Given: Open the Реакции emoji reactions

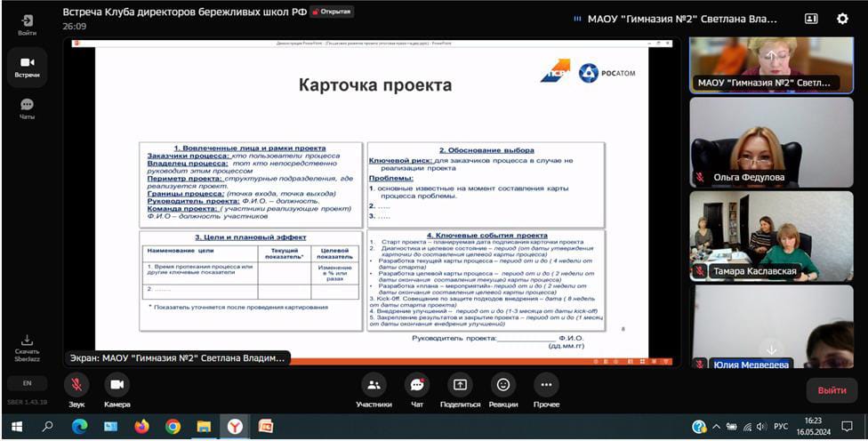Looking at the screenshot, I should 503,385.
